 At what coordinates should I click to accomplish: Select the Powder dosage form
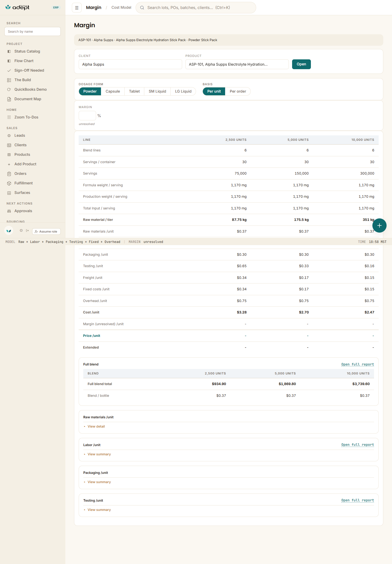tap(90, 91)
